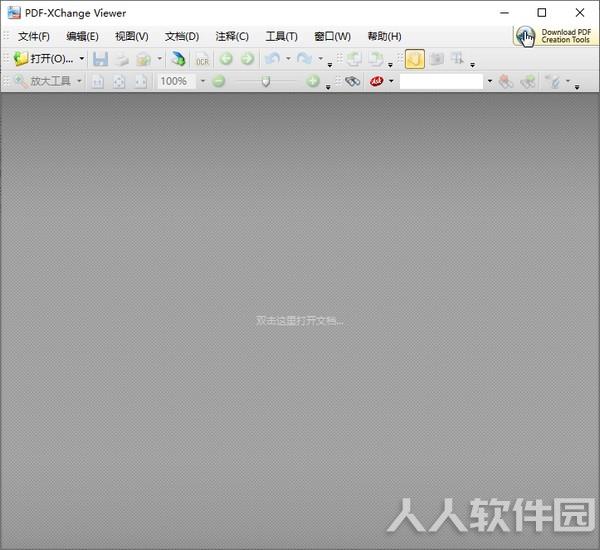
Task: Open the links tool dropdown arrow
Action: coord(568,81)
